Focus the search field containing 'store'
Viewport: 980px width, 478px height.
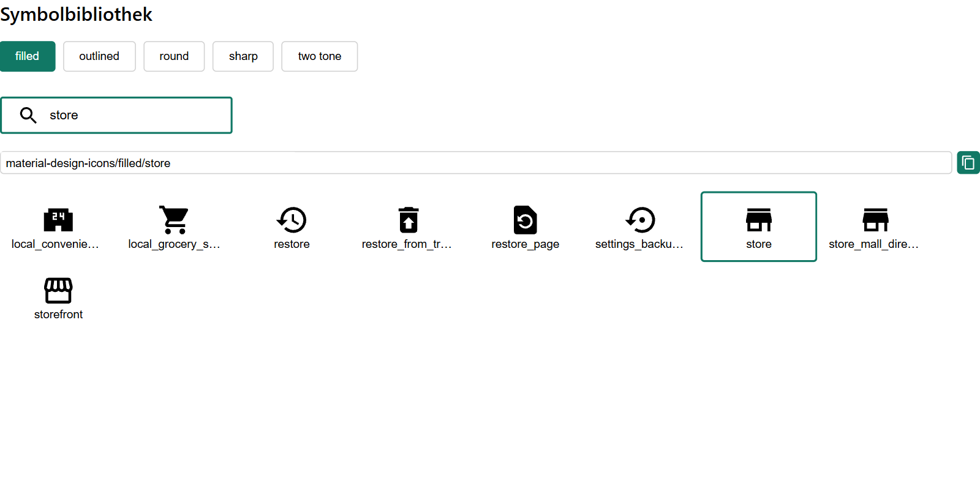[x=116, y=115]
